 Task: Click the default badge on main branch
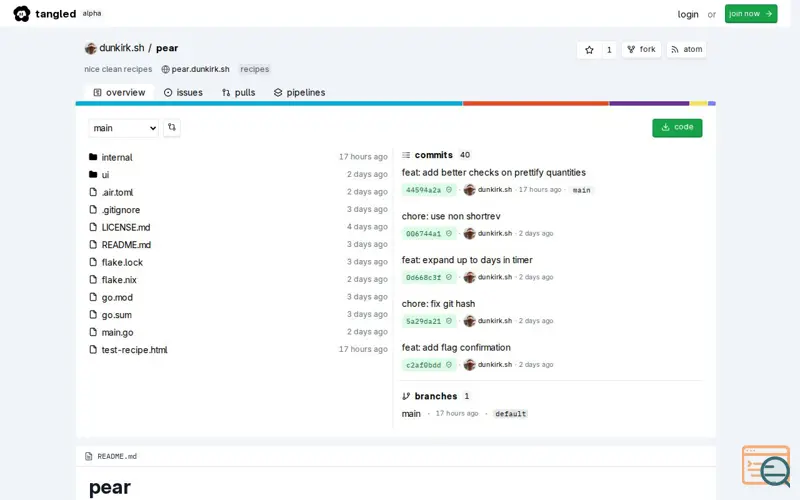(x=510, y=414)
